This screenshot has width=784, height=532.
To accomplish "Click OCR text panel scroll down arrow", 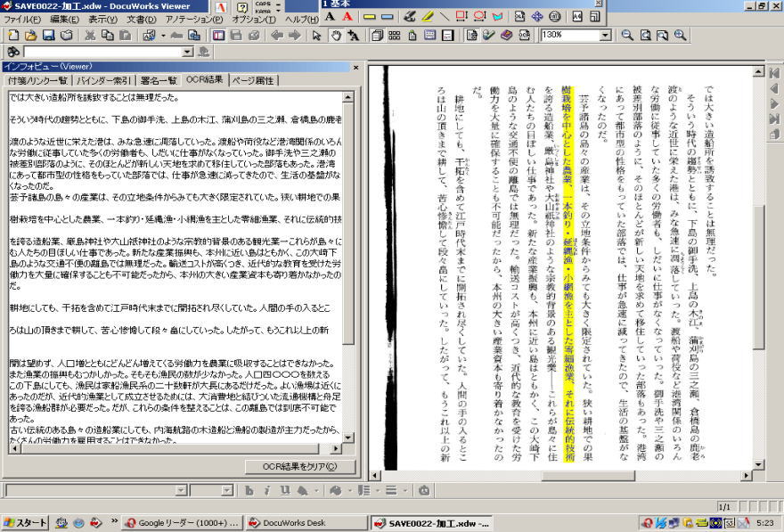I will [x=348, y=438].
